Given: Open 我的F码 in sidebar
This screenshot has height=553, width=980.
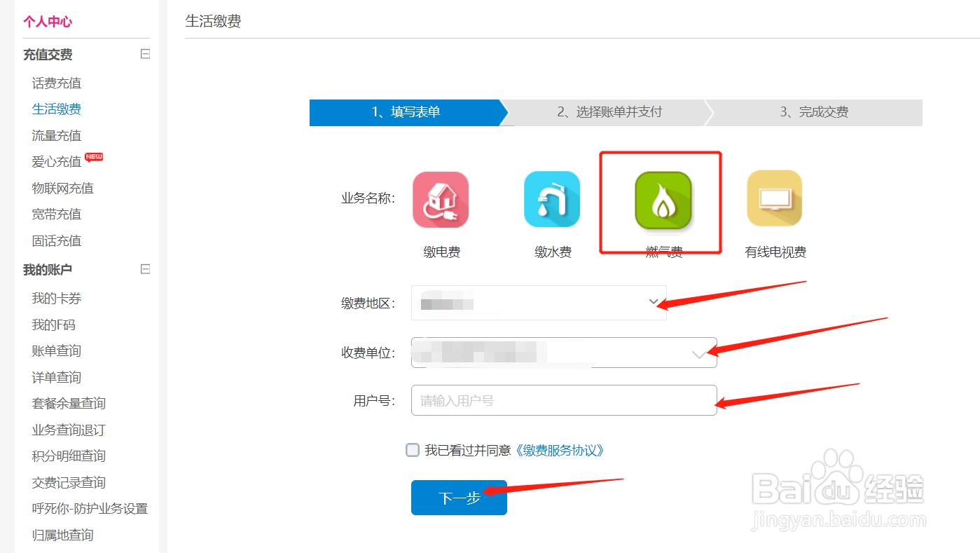Looking at the screenshot, I should (53, 325).
